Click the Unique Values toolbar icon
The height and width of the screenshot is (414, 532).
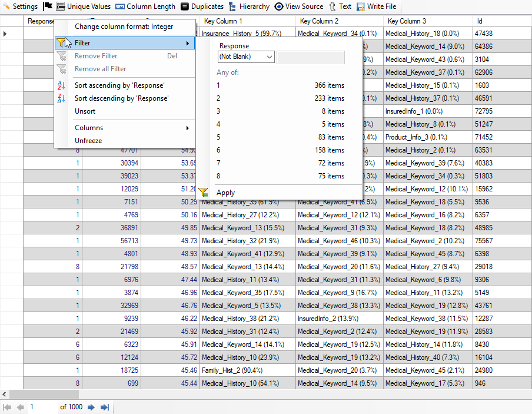pyautogui.click(x=61, y=6)
